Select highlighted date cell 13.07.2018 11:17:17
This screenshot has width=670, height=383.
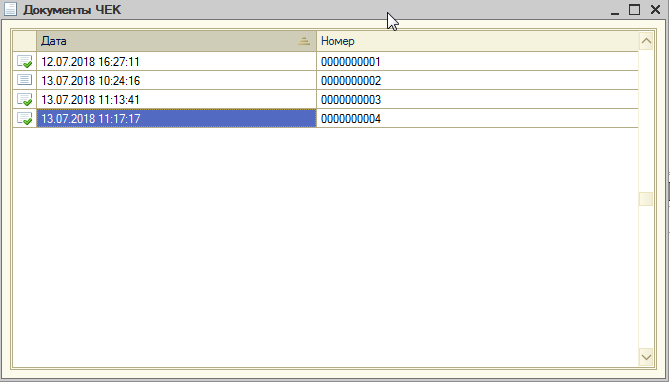tap(176, 118)
